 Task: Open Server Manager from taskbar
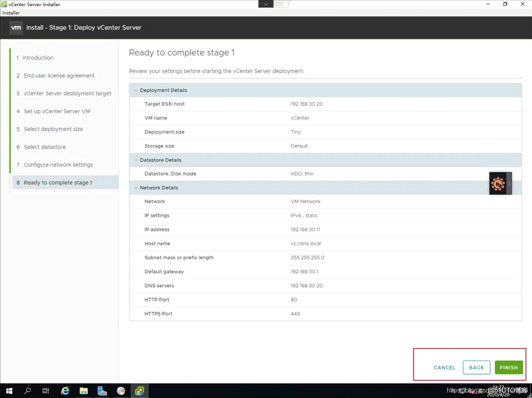click(102, 391)
